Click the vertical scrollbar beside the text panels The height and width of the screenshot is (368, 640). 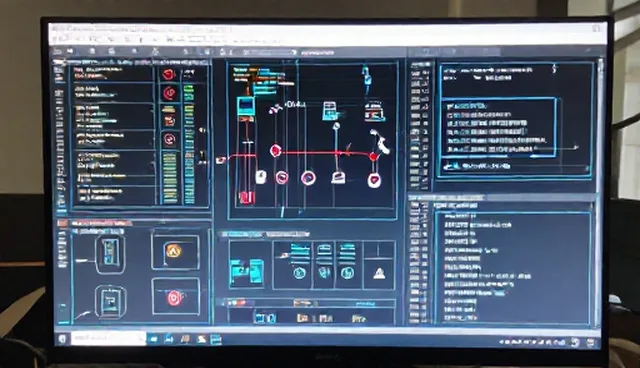(600, 192)
